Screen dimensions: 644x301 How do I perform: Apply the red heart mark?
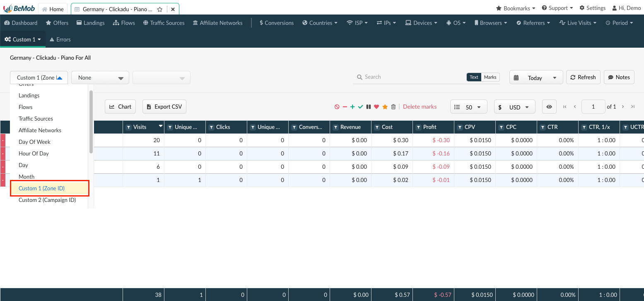[x=376, y=107]
